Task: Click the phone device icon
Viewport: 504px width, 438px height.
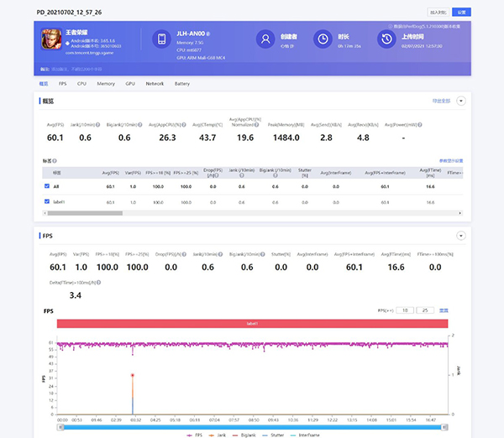Action: (x=161, y=39)
